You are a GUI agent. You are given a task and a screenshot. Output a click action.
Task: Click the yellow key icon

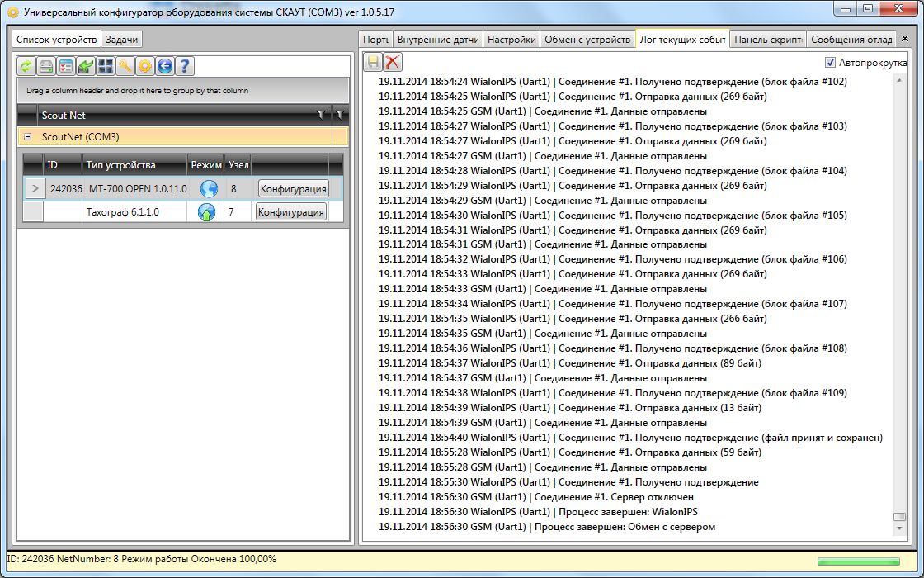125,67
